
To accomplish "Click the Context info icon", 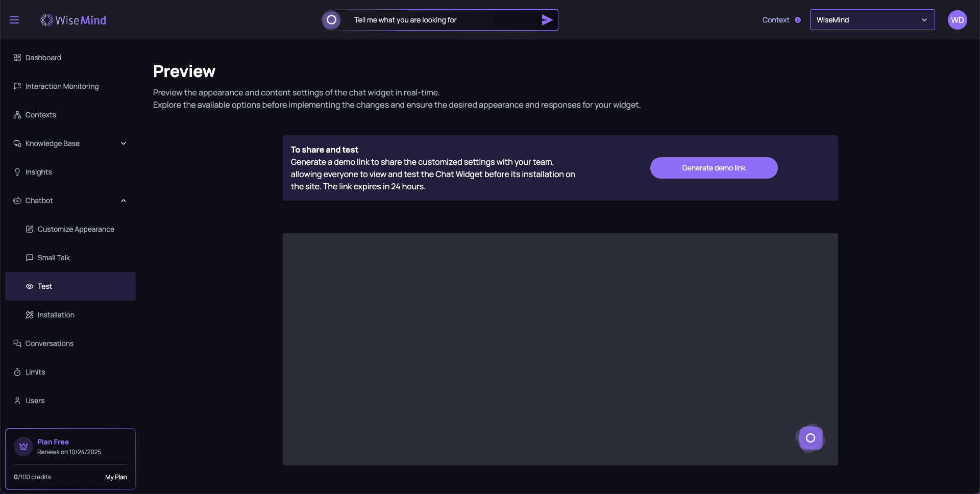I will pyautogui.click(x=798, y=20).
